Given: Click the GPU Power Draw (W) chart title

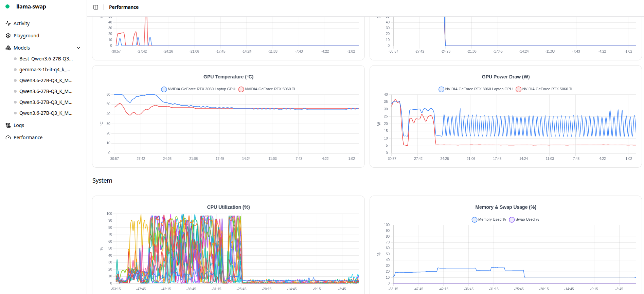Looking at the screenshot, I should click(506, 77).
